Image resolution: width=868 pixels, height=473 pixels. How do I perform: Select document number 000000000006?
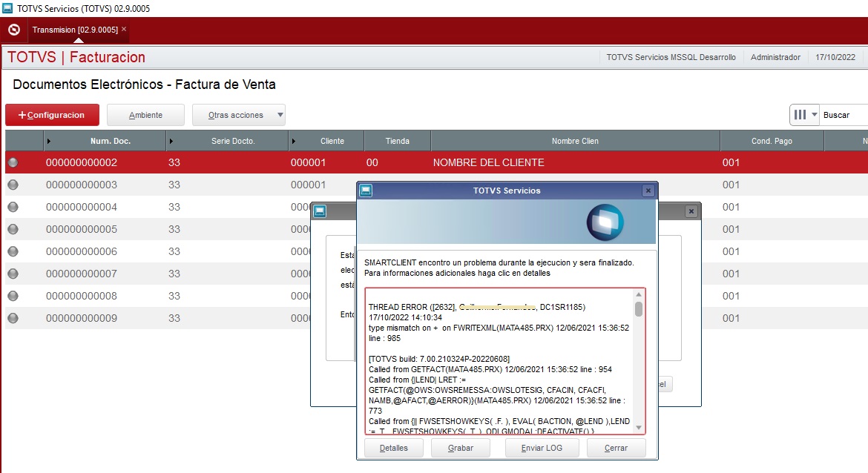[x=82, y=251]
